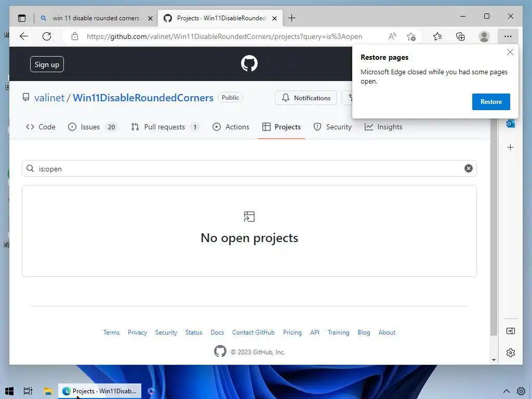Image resolution: width=532 pixels, height=399 pixels.
Task: Open the Status footer link
Action: pos(194,332)
